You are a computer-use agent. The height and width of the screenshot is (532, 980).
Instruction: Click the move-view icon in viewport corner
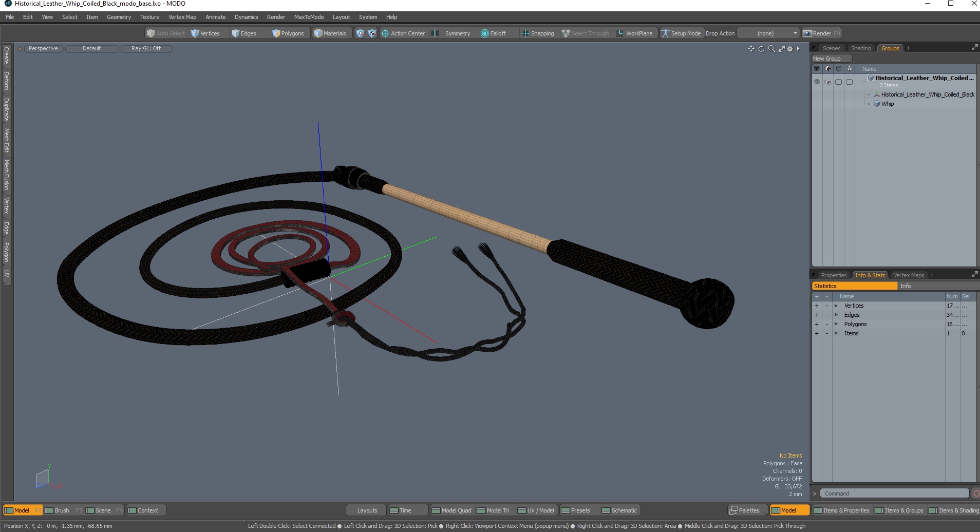pyautogui.click(x=751, y=49)
